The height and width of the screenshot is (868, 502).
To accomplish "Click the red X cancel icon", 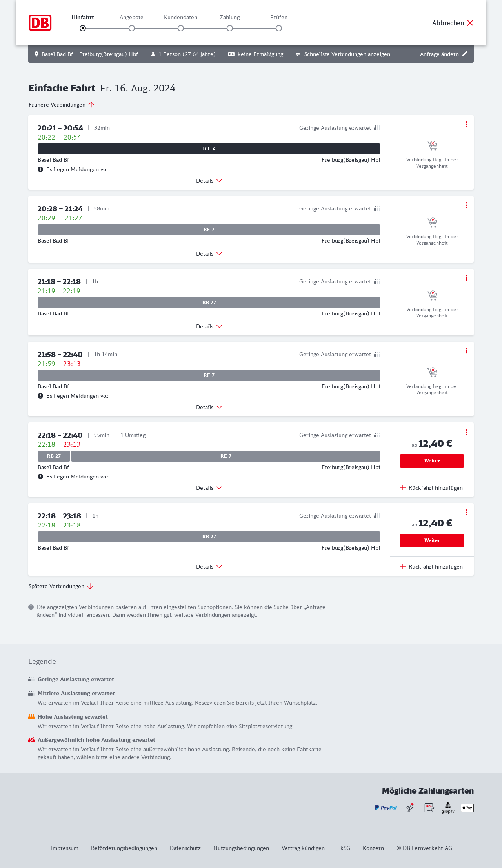I will [470, 23].
